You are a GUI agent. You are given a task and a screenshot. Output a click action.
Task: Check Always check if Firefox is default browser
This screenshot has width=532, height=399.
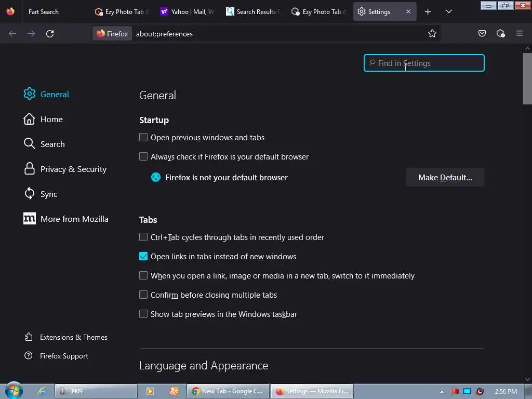coord(143,156)
